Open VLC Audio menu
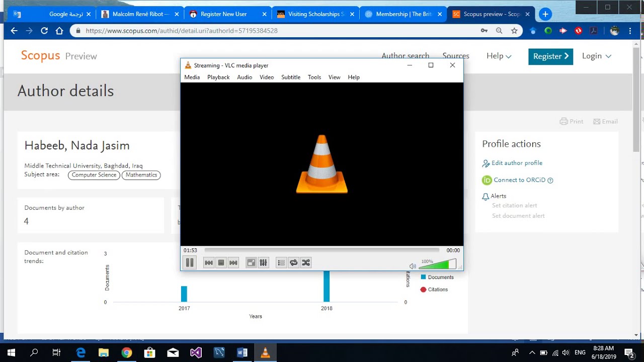The image size is (644, 362). pyautogui.click(x=245, y=77)
